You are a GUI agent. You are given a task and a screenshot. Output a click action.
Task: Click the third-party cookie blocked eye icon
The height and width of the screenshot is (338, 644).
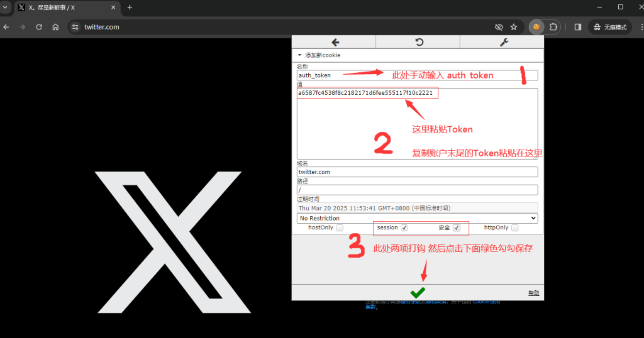pyautogui.click(x=499, y=27)
